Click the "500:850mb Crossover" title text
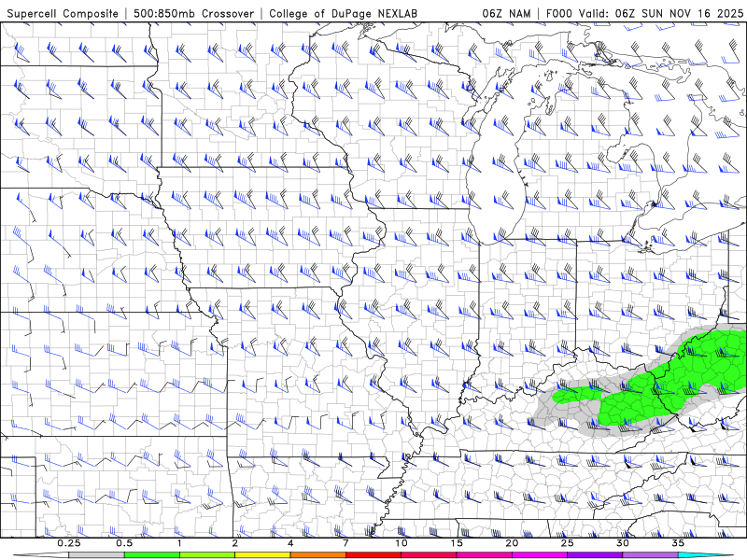747x560 pixels. tap(193, 13)
